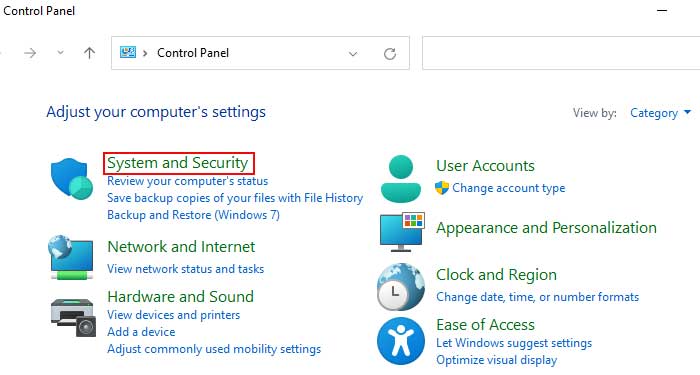Focus the Control Panel search box
700x375 pixels.
(561, 53)
